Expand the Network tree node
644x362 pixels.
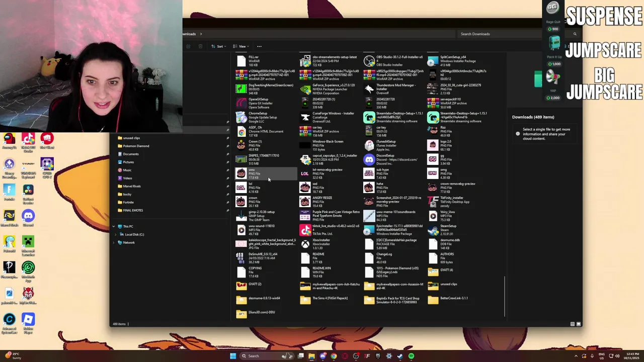click(113, 242)
